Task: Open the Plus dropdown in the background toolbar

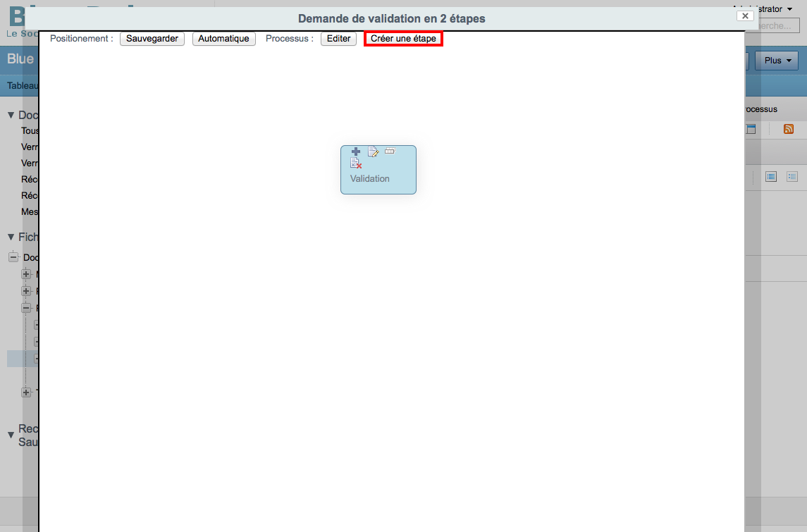Action: (x=777, y=61)
